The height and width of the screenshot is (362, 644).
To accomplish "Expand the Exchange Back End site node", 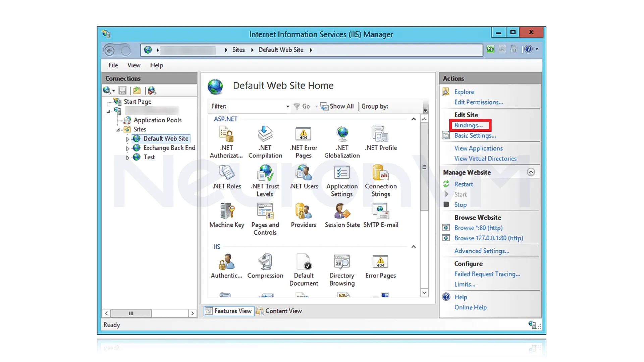I will pyautogui.click(x=127, y=148).
